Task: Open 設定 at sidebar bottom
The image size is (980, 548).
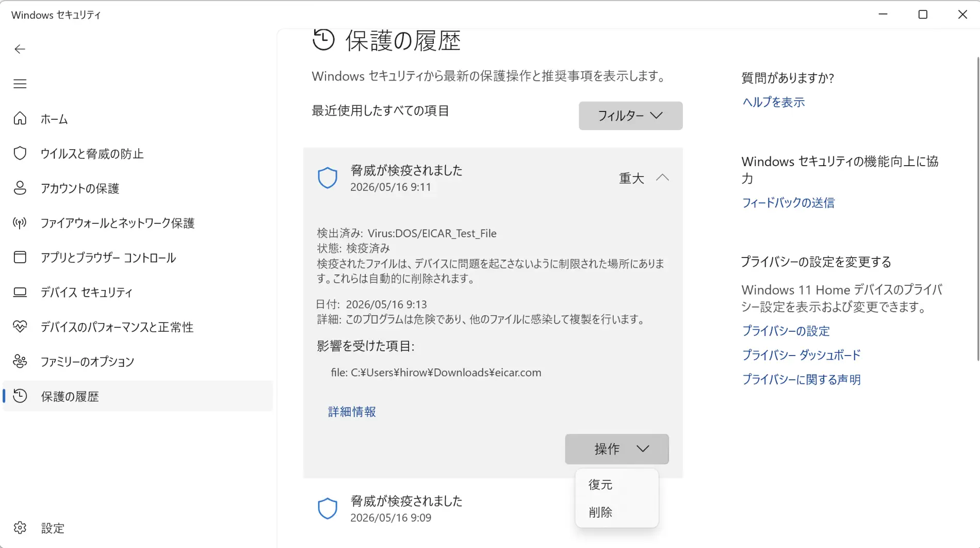Action: [138, 528]
